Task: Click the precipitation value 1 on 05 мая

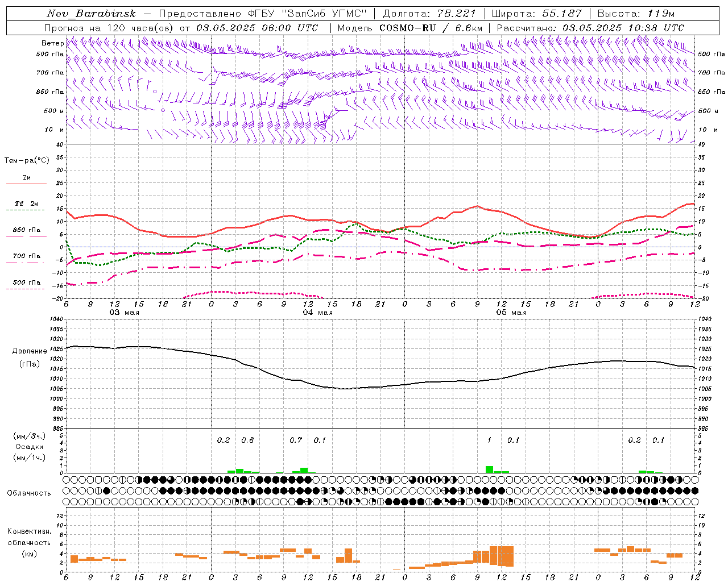Action: pyautogui.click(x=489, y=440)
